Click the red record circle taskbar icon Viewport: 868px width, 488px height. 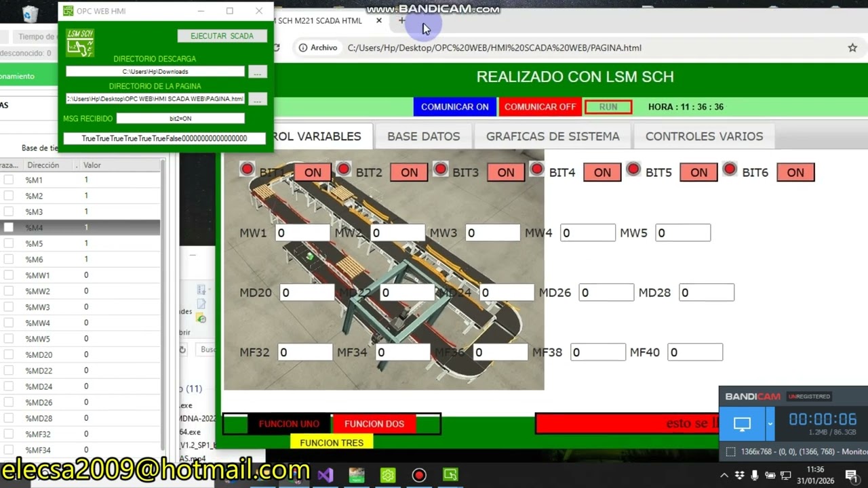(x=419, y=475)
